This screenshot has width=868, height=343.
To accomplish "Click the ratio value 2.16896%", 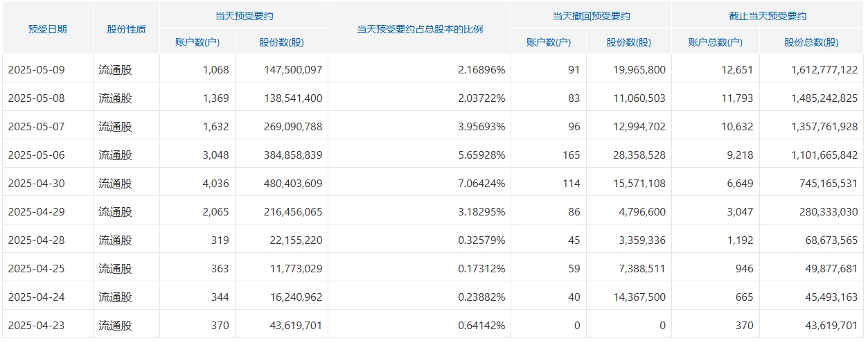I will (x=482, y=70).
